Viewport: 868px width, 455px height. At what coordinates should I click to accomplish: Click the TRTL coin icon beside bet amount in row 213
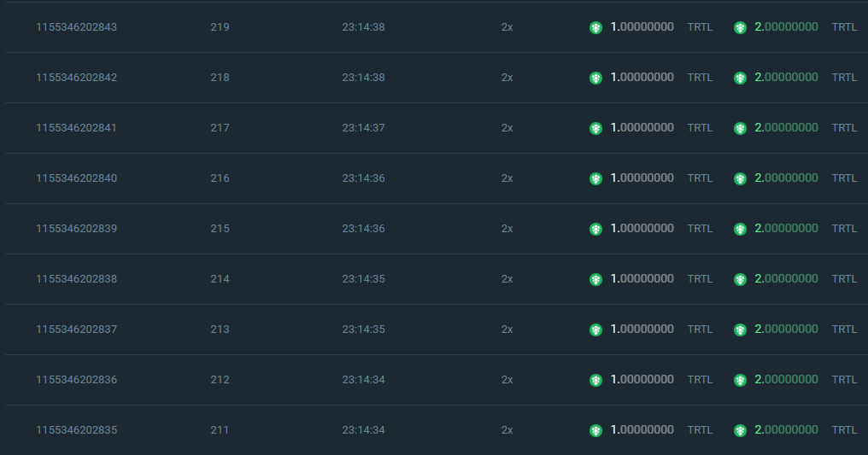coord(595,330)
